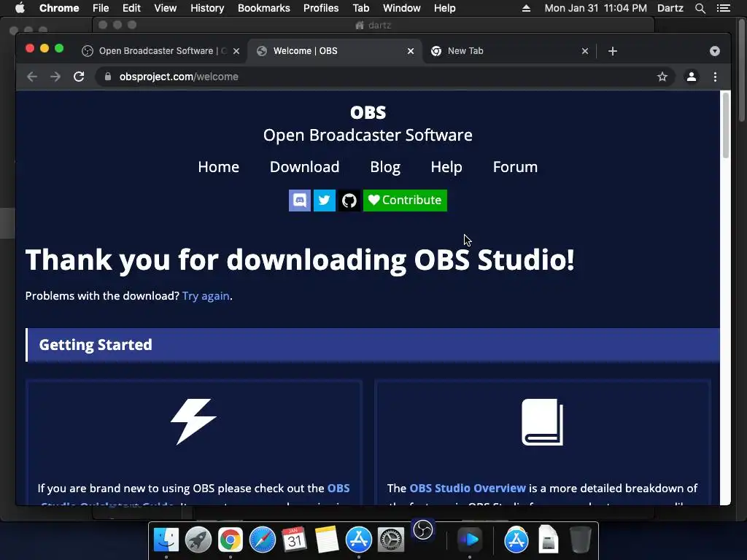Image resolution: width=747 pixels, height=560 pixels.
Task: Select the Welcome | OBS tab
Action: click(333, 51)
